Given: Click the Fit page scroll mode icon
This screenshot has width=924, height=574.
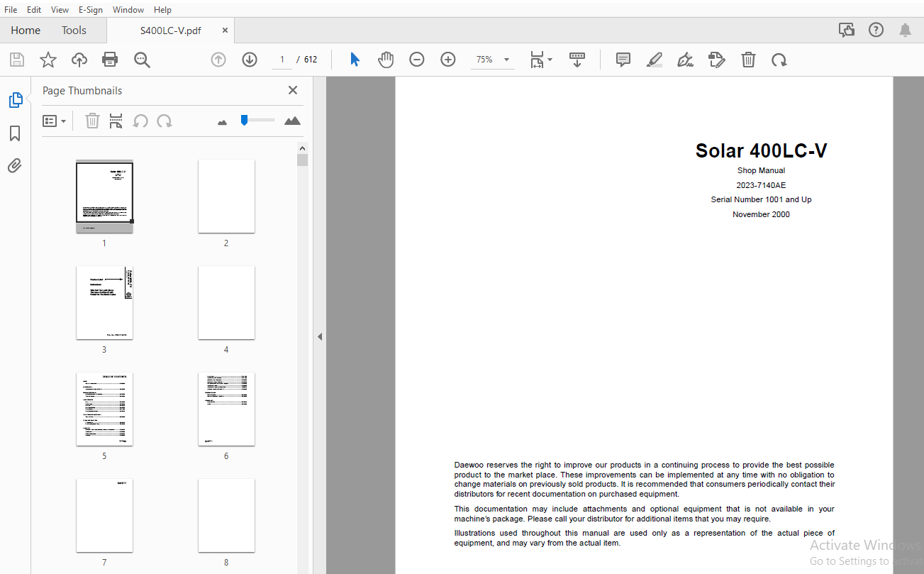Looking at the screenshot, I should click(538, 60).
